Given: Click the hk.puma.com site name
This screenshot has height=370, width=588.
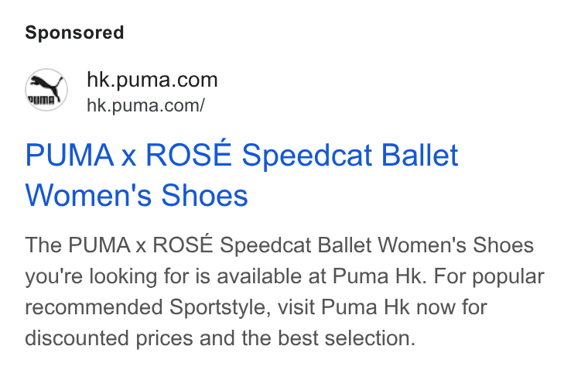Looking at the screenshot, I should (x=152, y=80).
